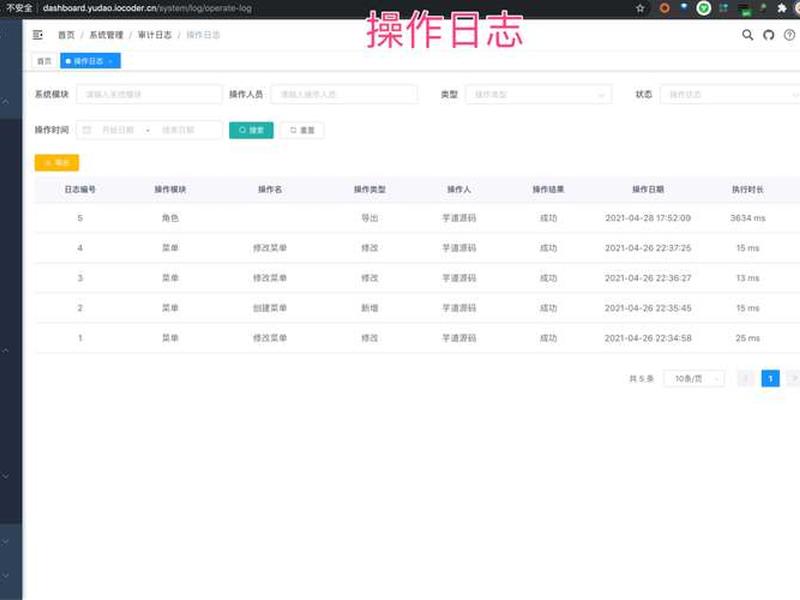Click the 3634 ms duration cell
The image size is (800, 600).
747,218
